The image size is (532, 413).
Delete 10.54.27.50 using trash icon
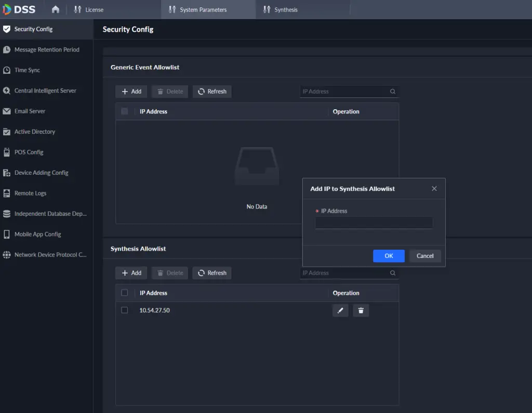361,310
